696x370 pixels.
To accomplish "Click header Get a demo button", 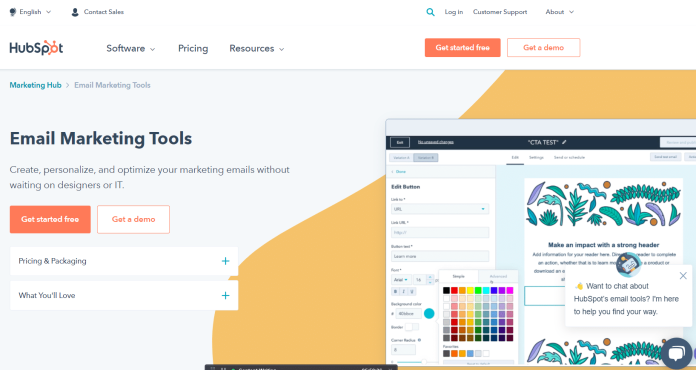I will pos(543,47).
